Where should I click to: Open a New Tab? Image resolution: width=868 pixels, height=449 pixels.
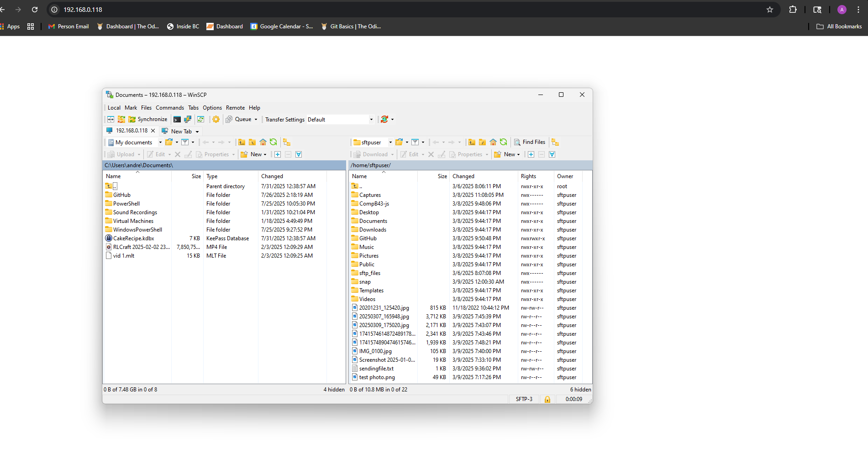click(x=177, y=131)
